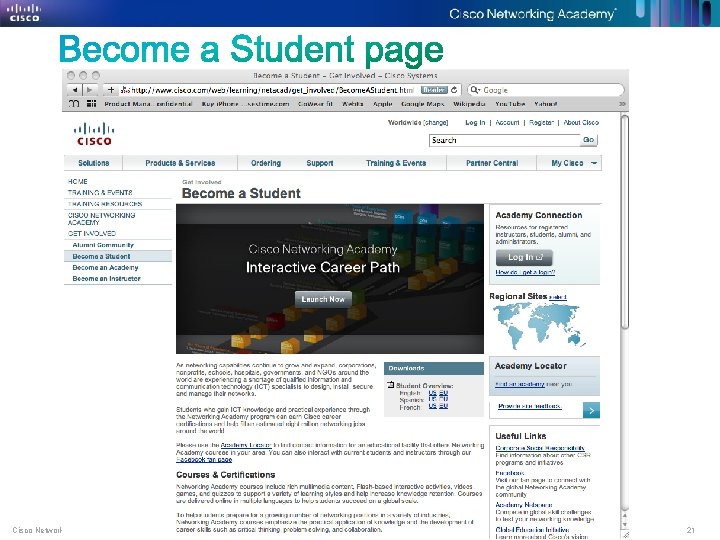720x540 pixels.
Task: Open the Register link
Action: (541, 123)
